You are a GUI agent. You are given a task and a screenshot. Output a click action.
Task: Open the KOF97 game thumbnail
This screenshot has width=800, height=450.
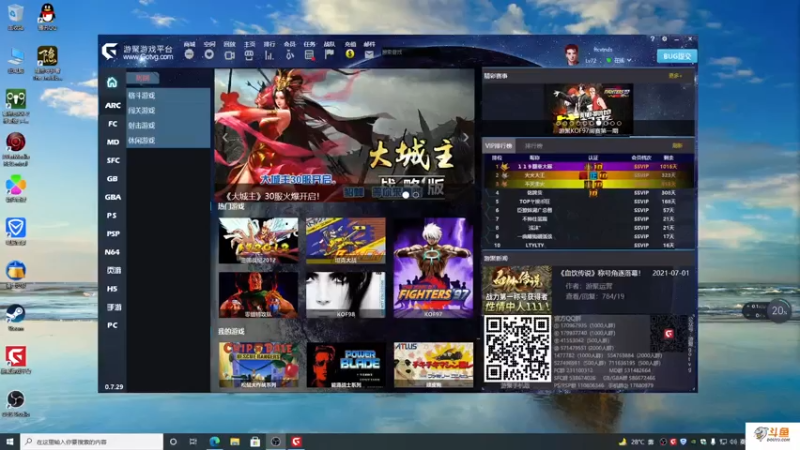click(433, 268)
